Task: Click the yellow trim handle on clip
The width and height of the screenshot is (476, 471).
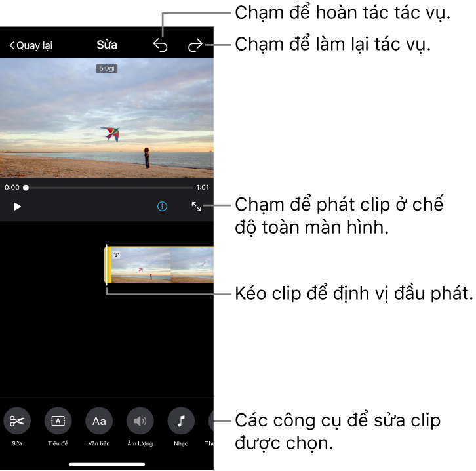Action: [x=109, y=265]
